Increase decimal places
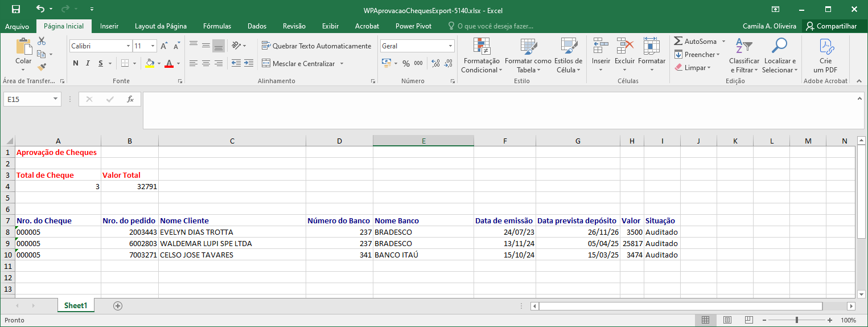Screen dimensions: 868x327 coord(435,63)
